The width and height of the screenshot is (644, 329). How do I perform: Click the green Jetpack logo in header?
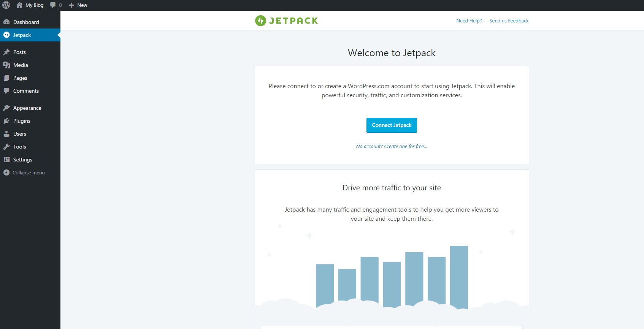coord(286,21)
